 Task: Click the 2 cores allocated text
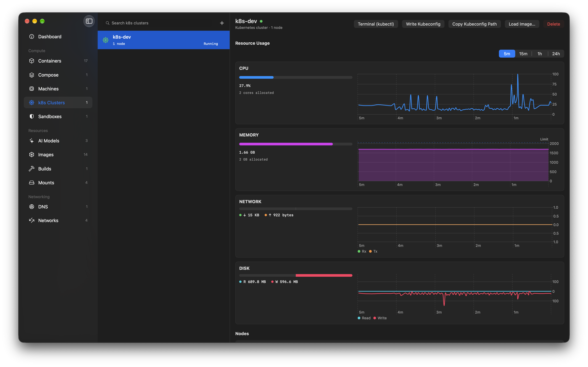pos(256,93)
